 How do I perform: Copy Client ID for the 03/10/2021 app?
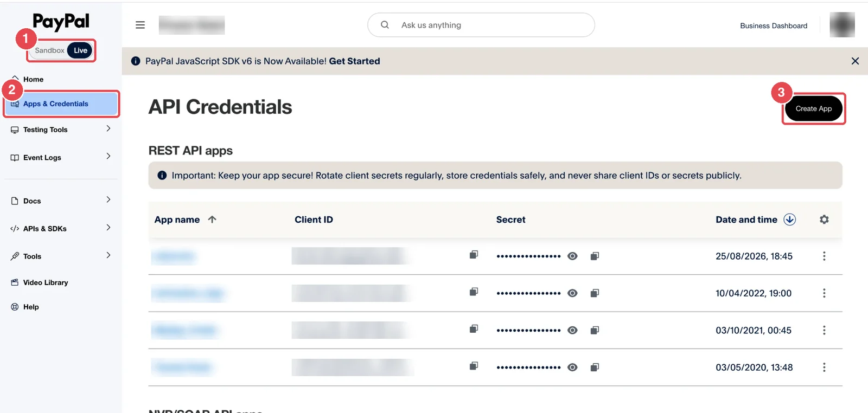point(474,329)
